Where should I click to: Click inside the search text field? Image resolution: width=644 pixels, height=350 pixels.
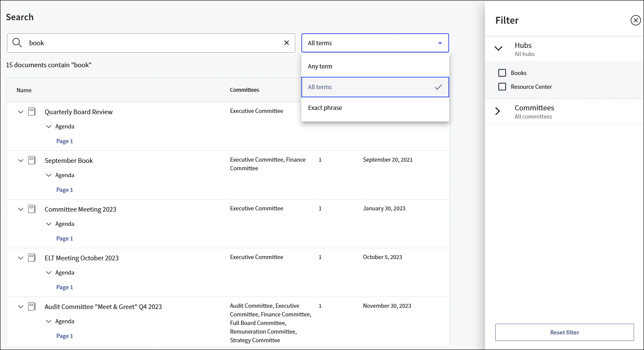click(151, 43)
